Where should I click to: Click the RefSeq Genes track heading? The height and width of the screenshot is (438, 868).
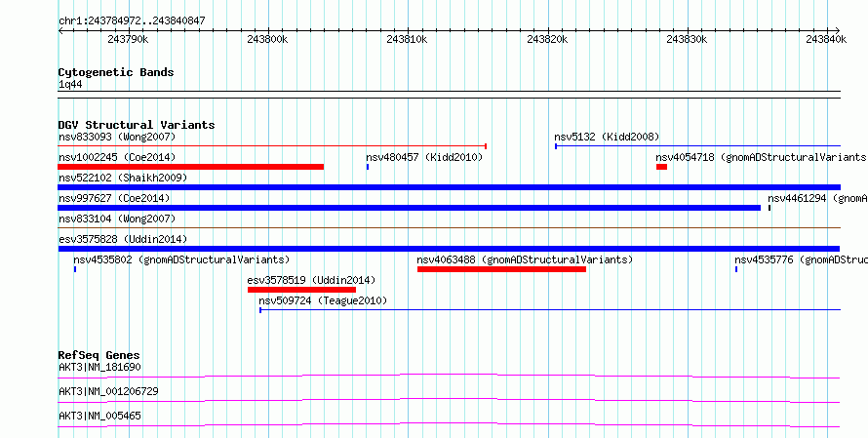point(99,355)
